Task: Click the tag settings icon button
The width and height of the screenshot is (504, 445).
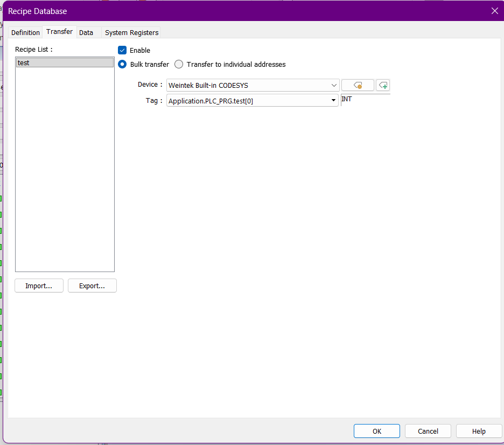Action: coord(358,85)
